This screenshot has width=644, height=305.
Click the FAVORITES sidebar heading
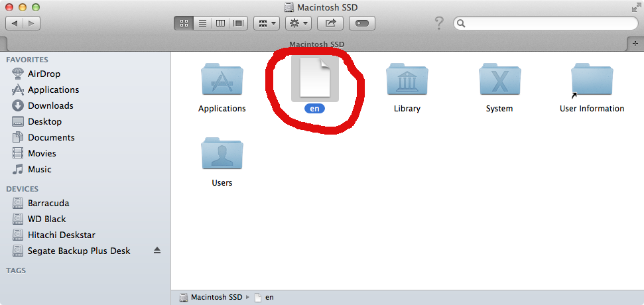click(27, 60)
